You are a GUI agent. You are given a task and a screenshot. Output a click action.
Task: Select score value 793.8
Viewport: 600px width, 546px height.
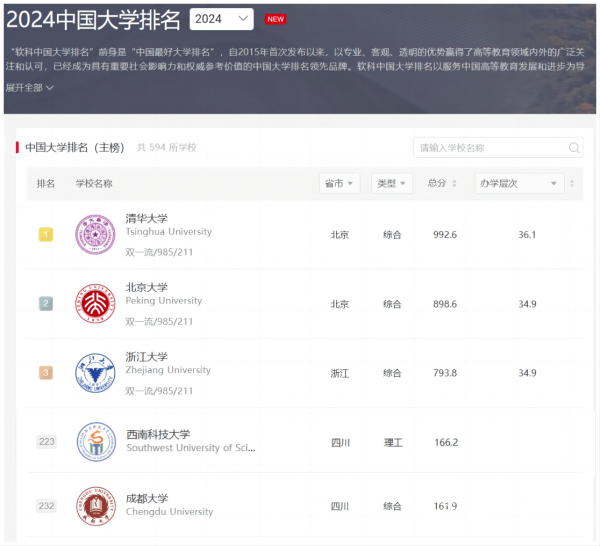445,373
